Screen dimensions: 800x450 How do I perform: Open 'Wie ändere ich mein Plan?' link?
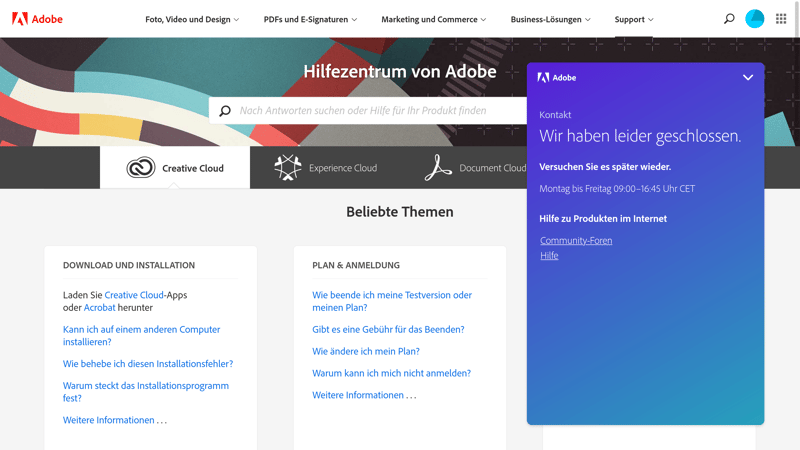[x=366, y=351]
